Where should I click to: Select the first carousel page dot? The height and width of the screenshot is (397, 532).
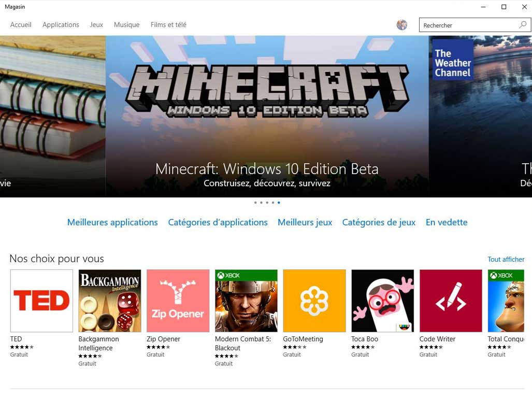click(255, 203)
